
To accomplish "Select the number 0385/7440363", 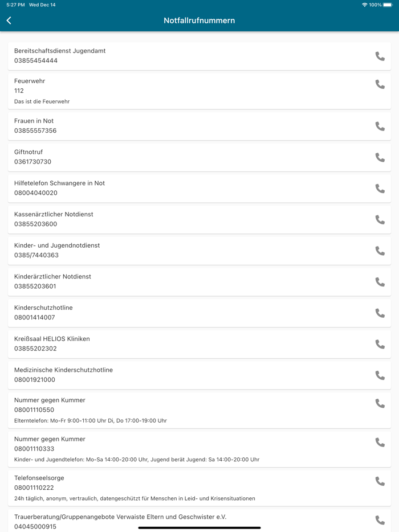I will click(35, 255).
